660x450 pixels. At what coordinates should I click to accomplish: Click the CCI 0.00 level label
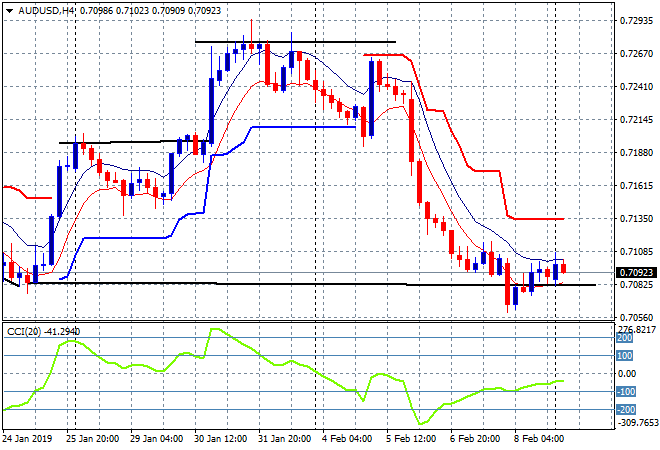626,374
